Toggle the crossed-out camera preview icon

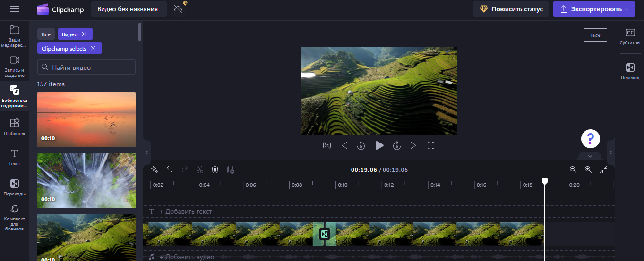(x=326, y=145)
